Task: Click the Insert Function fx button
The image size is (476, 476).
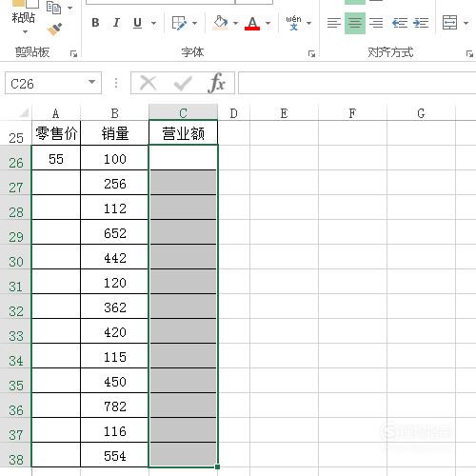Action: (x=216, y=83)
